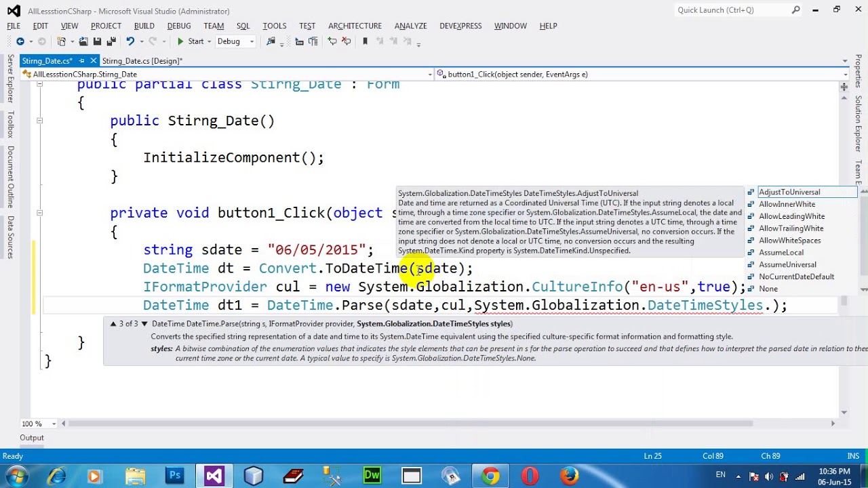Open the ARCHITECTURE menu
The width and height of the screenshot is (868, 488).
355,26
